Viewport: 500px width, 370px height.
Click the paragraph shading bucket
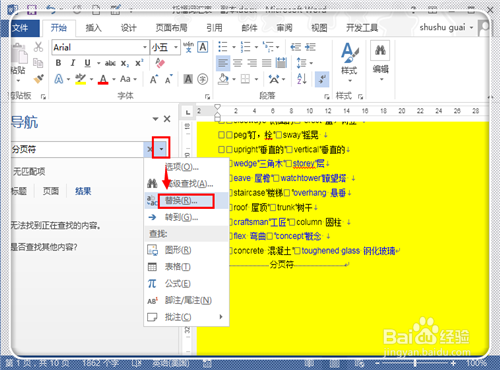click(223, 79)
